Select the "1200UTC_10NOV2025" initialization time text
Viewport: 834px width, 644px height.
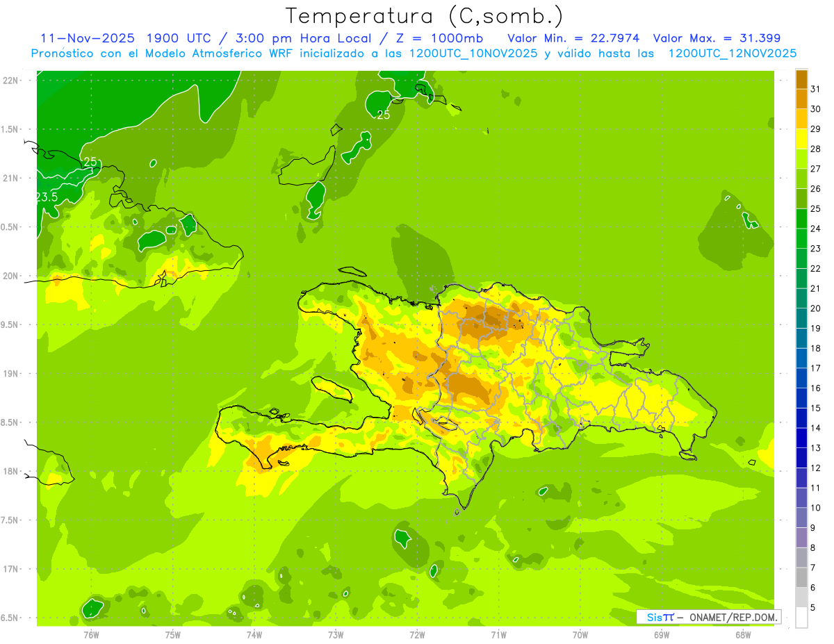click(473, 53)
